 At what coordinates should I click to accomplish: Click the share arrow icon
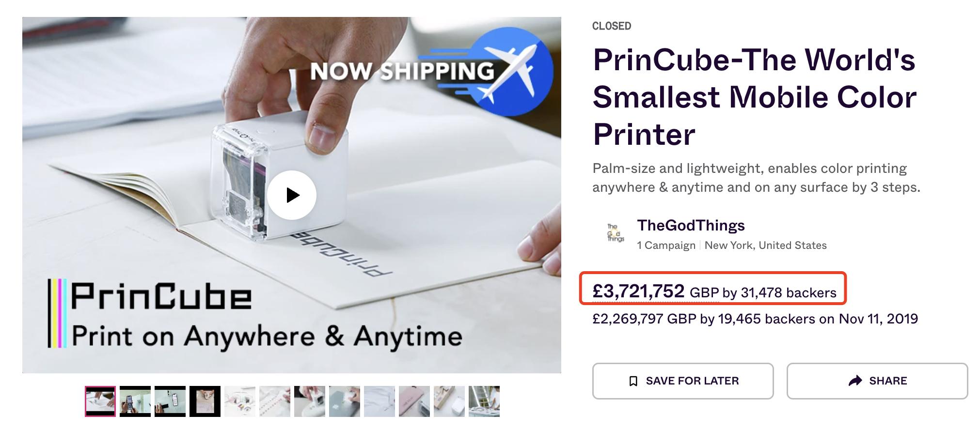pyautogui.click(x=855, y=381)
